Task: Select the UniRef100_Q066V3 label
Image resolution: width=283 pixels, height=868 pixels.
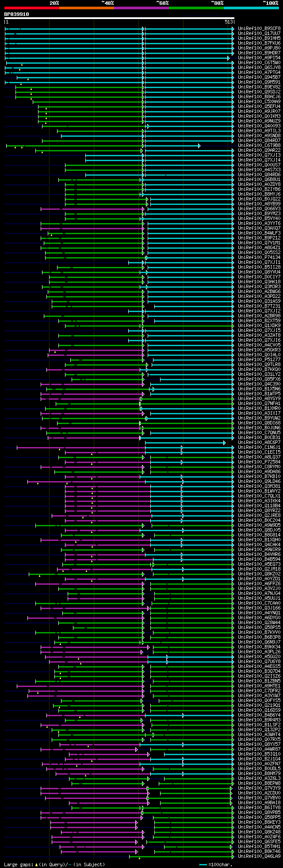Action: click(259, 208)
